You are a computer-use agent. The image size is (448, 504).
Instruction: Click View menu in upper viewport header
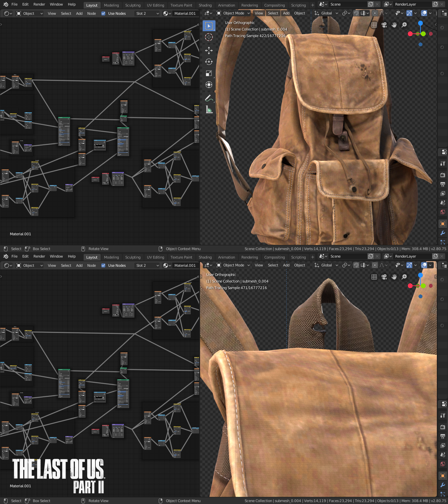pyautogui.click(x=259, y=13)
